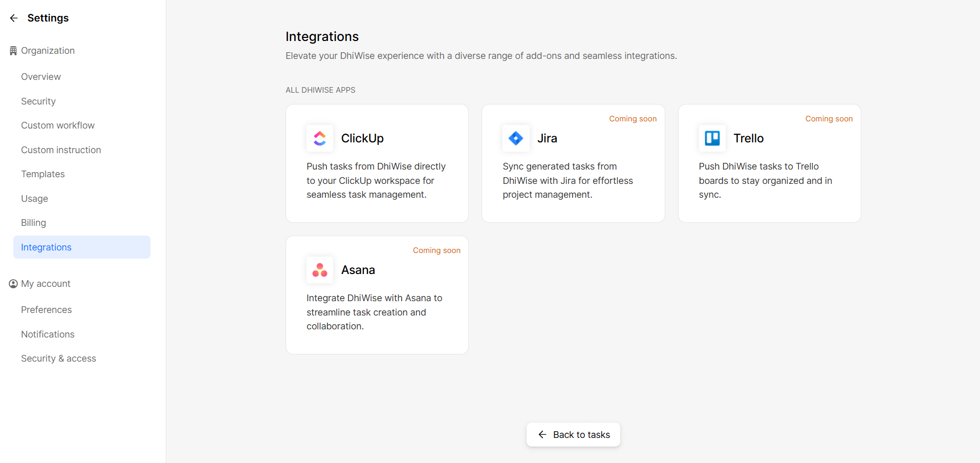Click the Jira integration card description
This screenshot has width=980, height=463.
568,181
